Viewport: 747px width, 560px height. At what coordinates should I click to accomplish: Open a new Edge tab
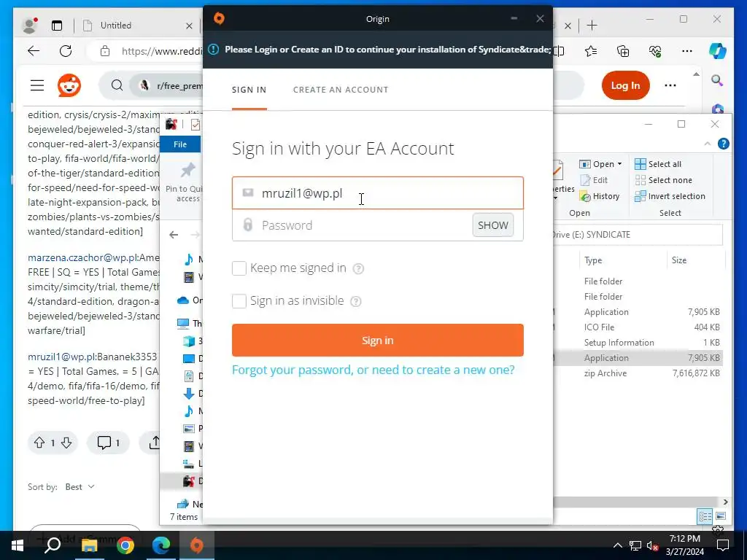592,26
